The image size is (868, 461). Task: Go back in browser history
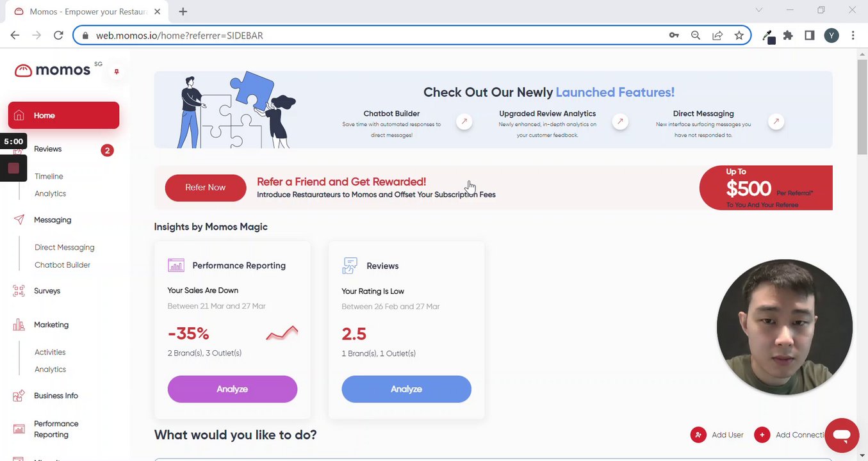point(15,35)
